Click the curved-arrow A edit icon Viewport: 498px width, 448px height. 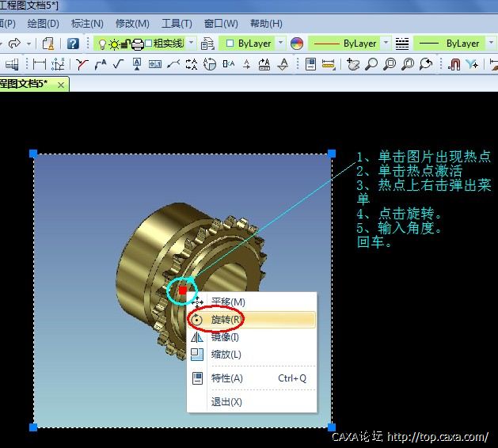[x=264, y=64]
